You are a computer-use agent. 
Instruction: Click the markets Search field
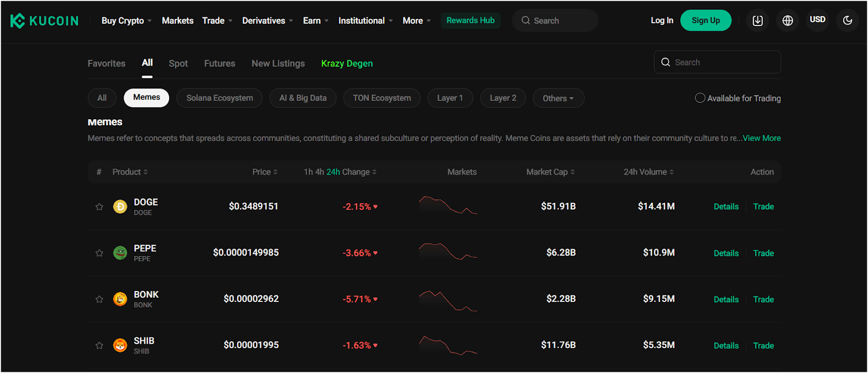[x=717, y=62]
